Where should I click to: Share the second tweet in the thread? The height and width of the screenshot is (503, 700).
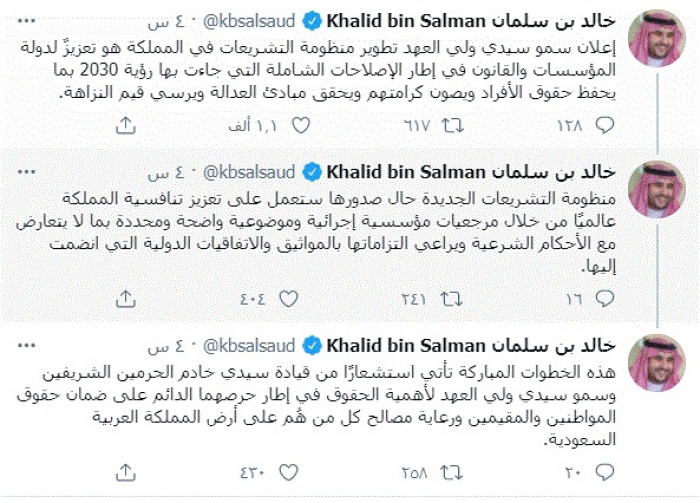pos(127,297)
